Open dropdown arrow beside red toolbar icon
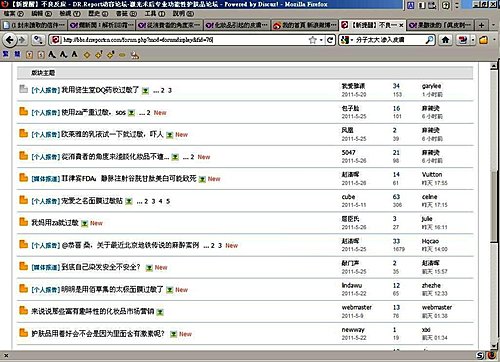This screenshot has width=500, height=362. [473, 40]
